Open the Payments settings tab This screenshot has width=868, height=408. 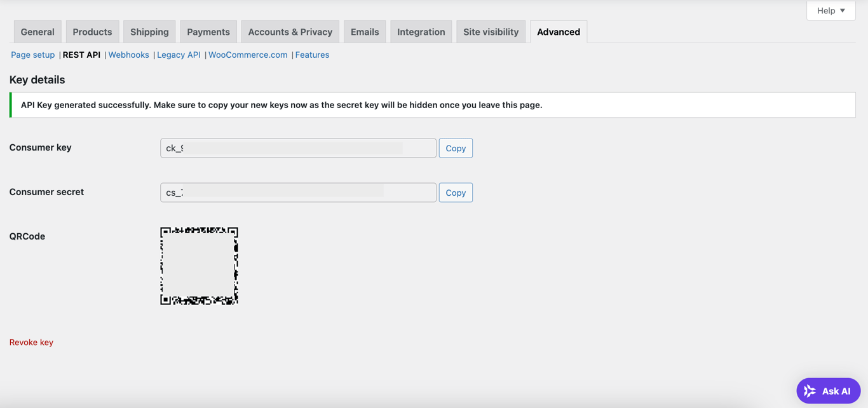click(x=208, y=31)
